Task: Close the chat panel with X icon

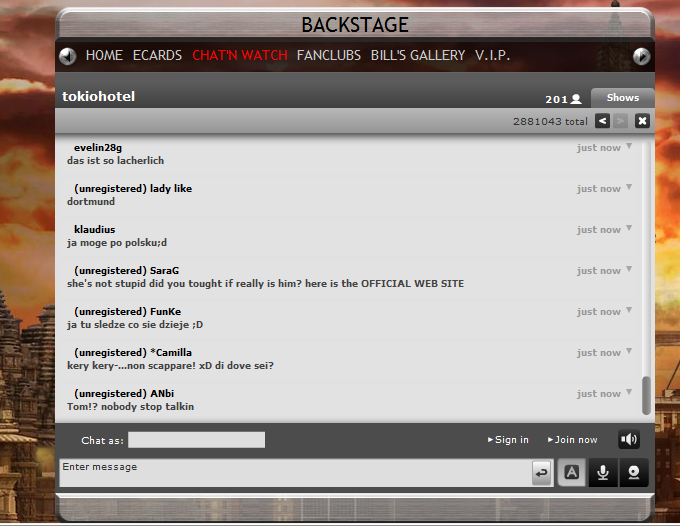Action: [x=642, y=121]
